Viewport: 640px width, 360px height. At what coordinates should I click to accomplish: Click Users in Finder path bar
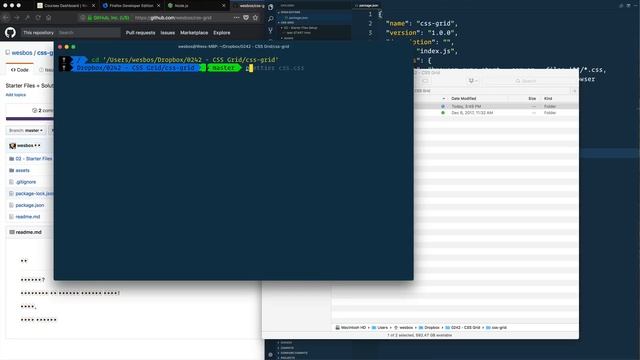coord(380,328)
